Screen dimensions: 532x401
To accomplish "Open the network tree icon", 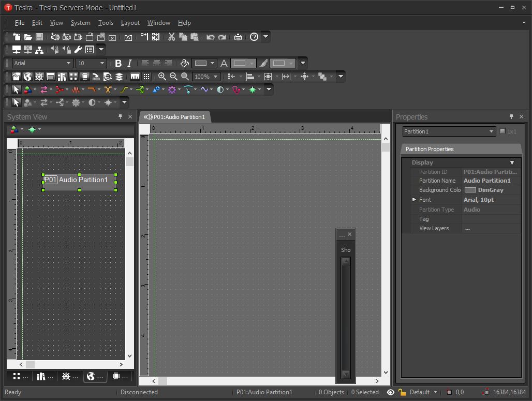I will click(39, 50).
